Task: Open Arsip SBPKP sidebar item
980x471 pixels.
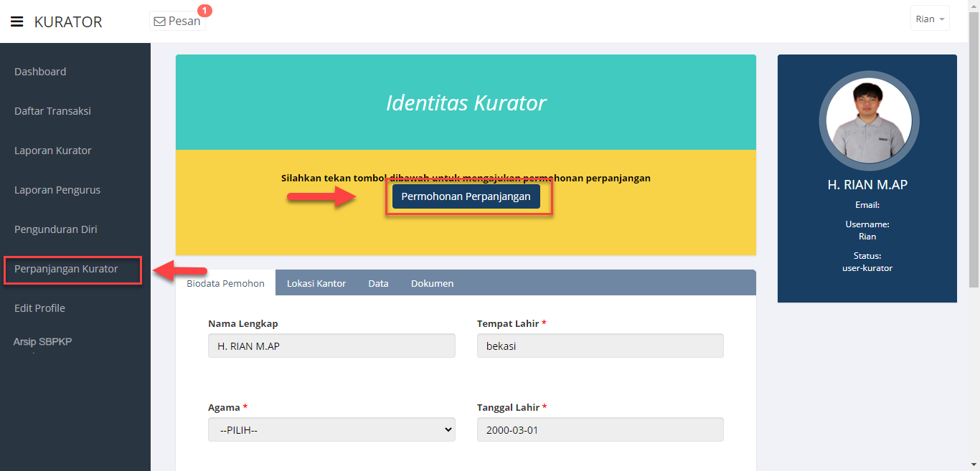Action: [42, 342]
